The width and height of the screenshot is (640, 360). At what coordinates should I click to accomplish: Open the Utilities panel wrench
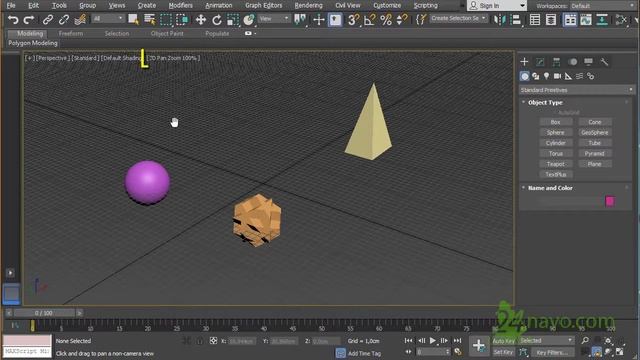[x=604, y=62]
